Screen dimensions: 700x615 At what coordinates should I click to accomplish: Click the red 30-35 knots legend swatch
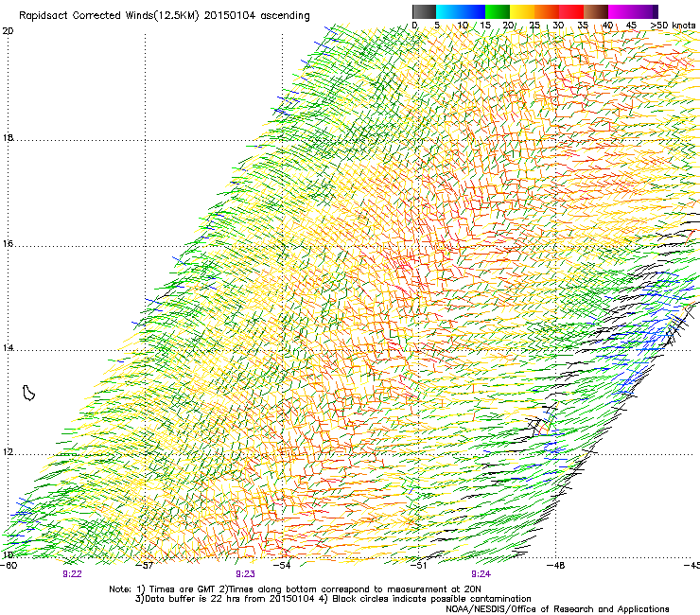571,11
